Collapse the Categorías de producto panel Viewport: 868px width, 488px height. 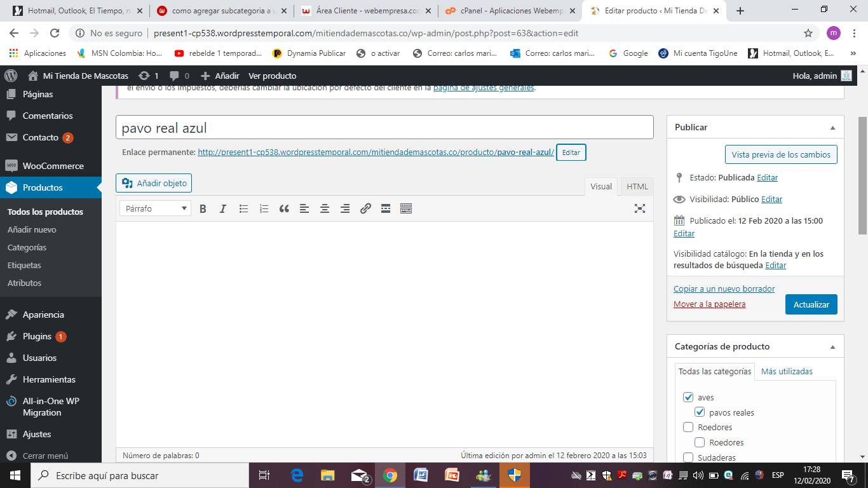(832, 347)
